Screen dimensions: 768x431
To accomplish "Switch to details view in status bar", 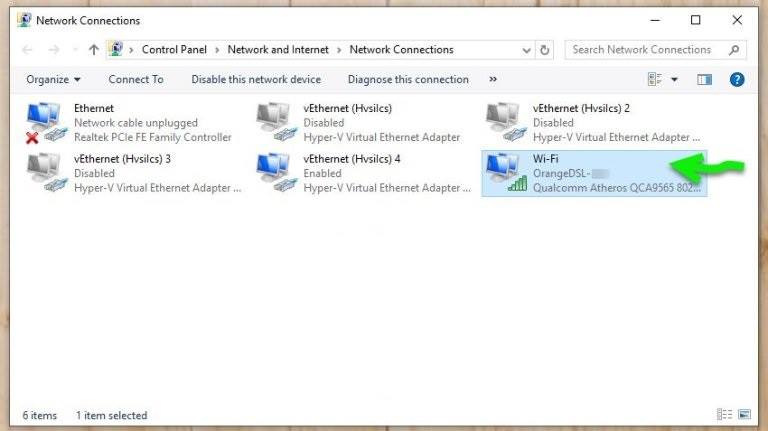I will pyautogui.click(x=724, y=414).
